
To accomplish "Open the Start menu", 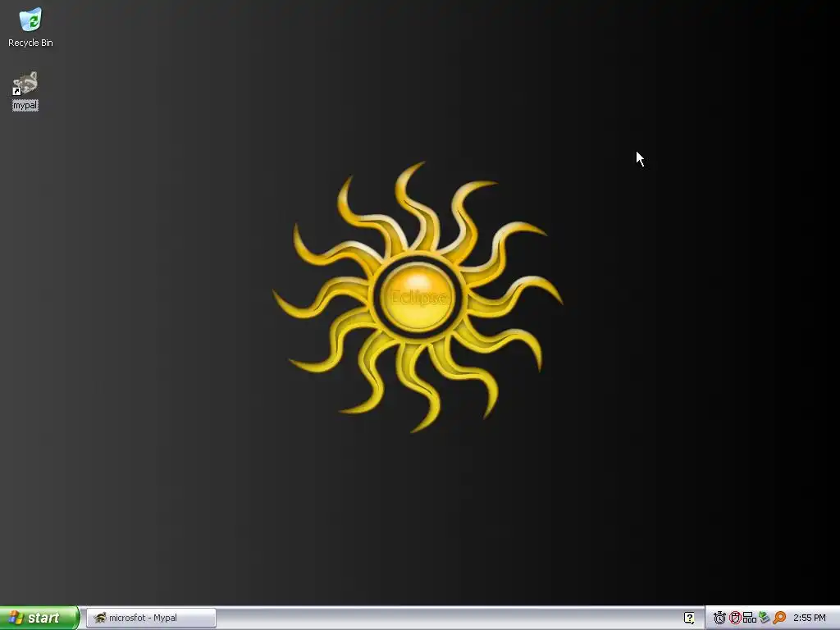I will (x=39, y=618).
